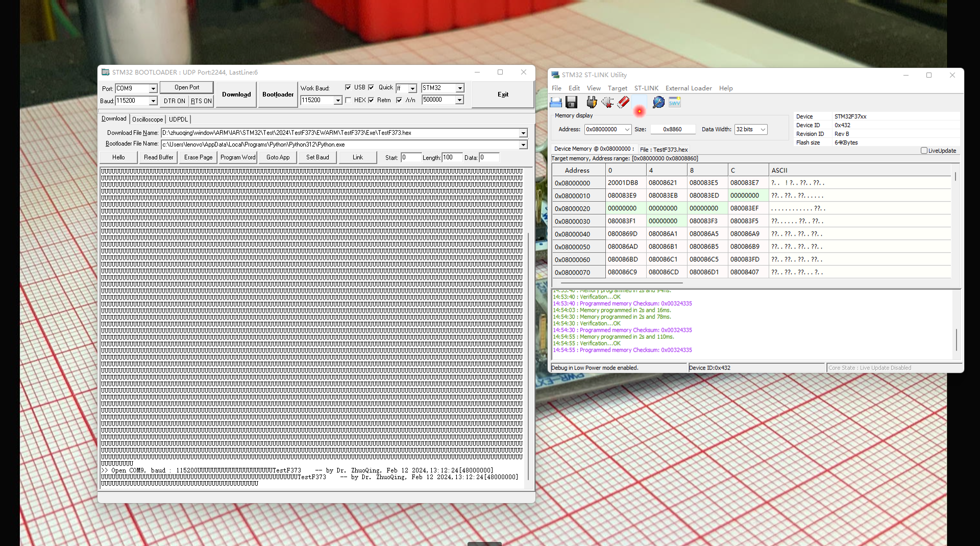Open the Help menu in ST-LINK Utility
This screenshot has height=546, width=980.
[726, 88]
